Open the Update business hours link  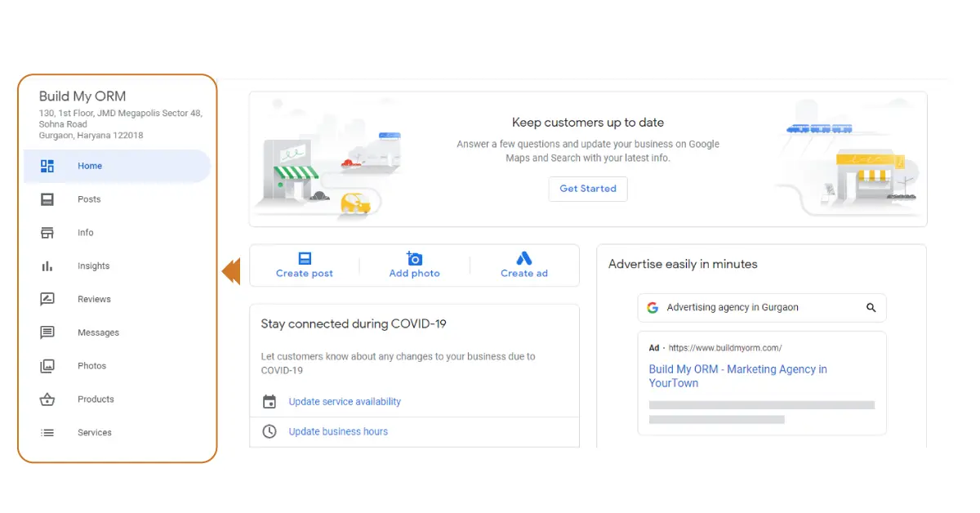(338, 431)
